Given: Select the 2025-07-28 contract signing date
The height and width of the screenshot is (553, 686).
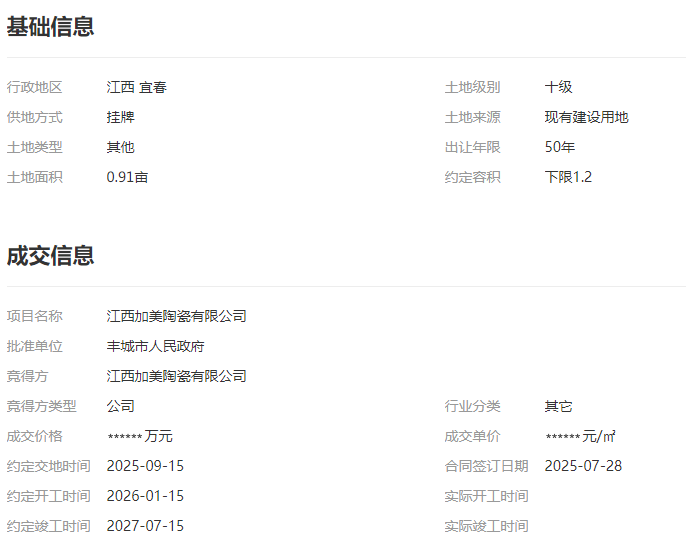Looking at the screenshot, I should [x=583, y=466].
